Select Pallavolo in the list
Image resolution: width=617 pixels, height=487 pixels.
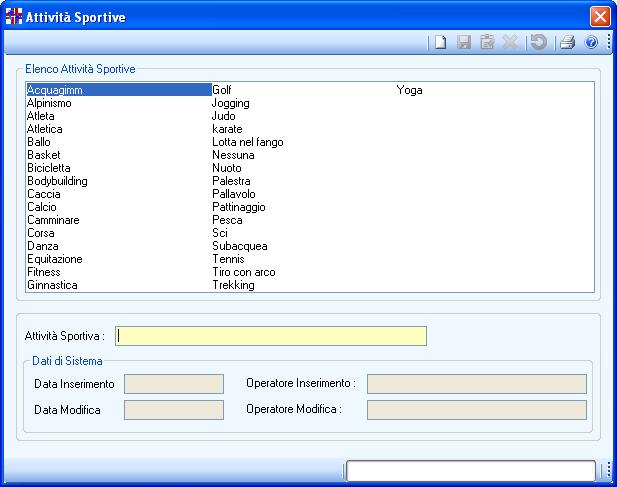tap(233, 194)
